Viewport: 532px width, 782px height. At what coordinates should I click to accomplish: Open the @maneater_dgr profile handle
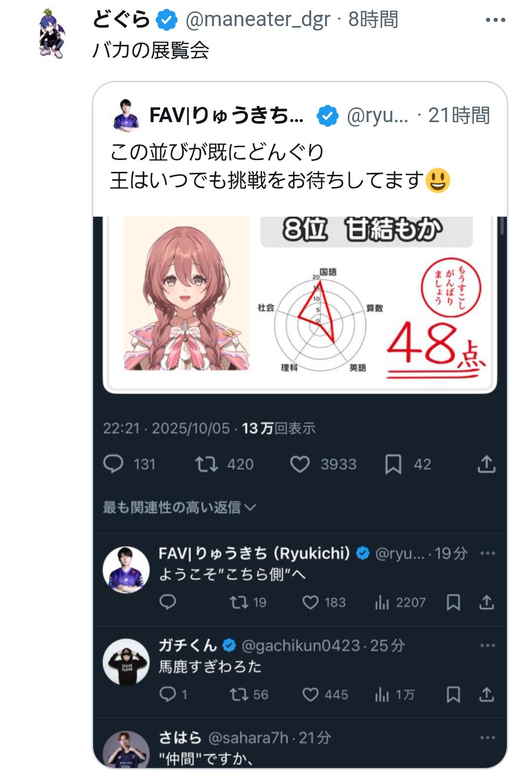click(258, 20)
